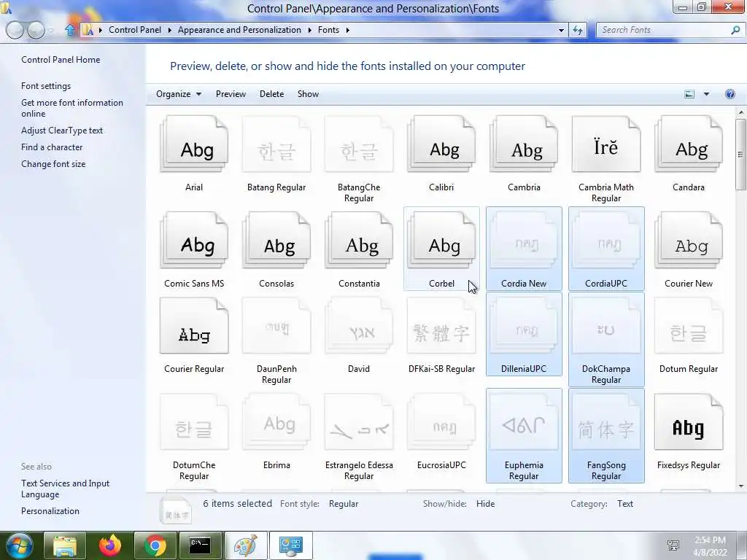
Task: Select the EucrosiaUPC font icon
Action: [441, 422]
